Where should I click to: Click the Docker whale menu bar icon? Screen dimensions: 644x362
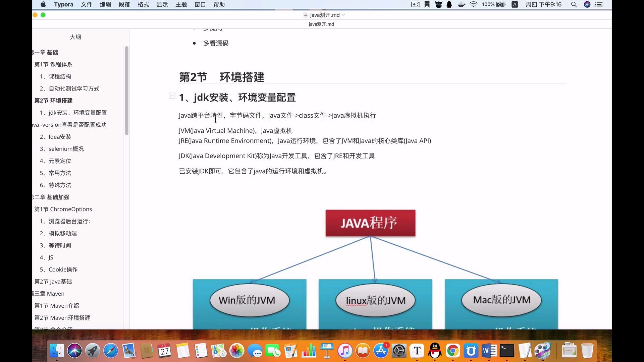click(x=462, y=4)
